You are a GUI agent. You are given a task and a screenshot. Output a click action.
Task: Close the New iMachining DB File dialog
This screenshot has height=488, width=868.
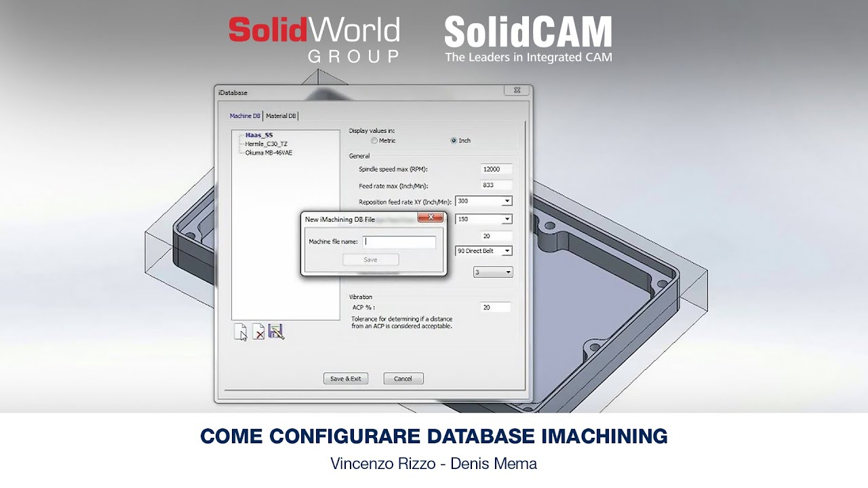(431, 218)
